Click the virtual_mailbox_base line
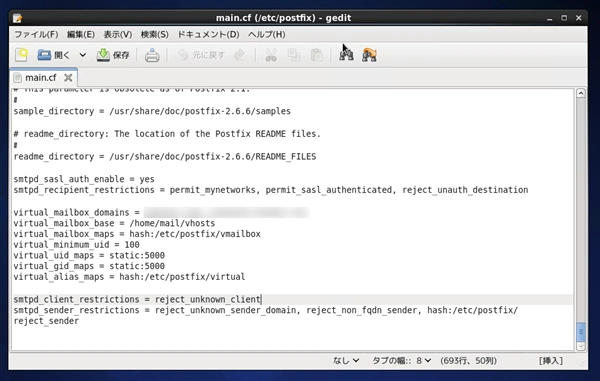The image size is (600, 381). (114, 223)
